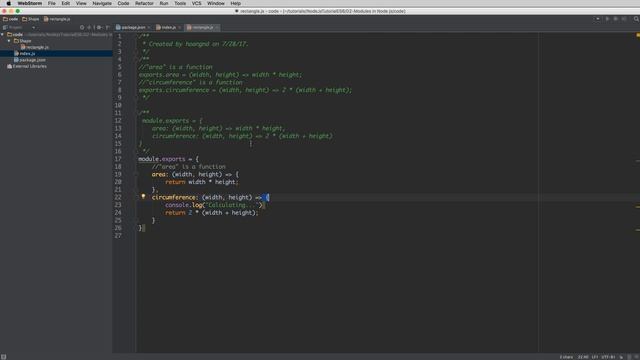Select rectangle.js in the project tree
The width and height of the screenshot is (640, 360).
point(35,47)
